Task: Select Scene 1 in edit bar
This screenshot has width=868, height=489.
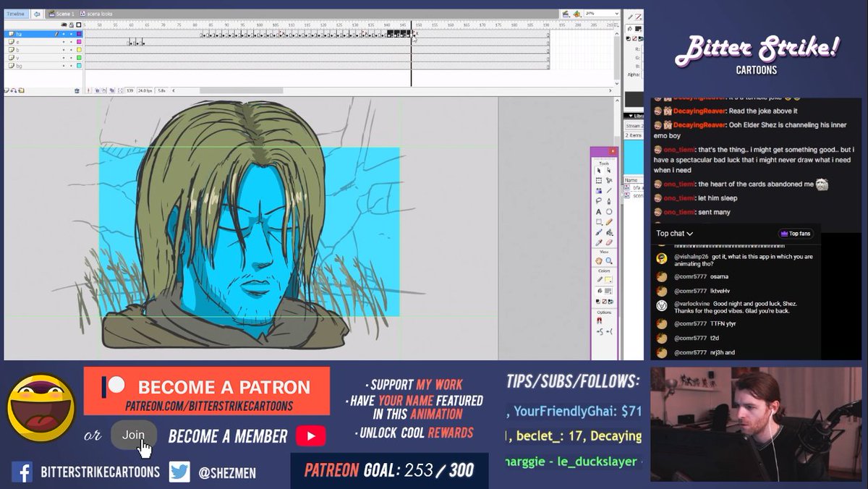Action: coord(61,14)
